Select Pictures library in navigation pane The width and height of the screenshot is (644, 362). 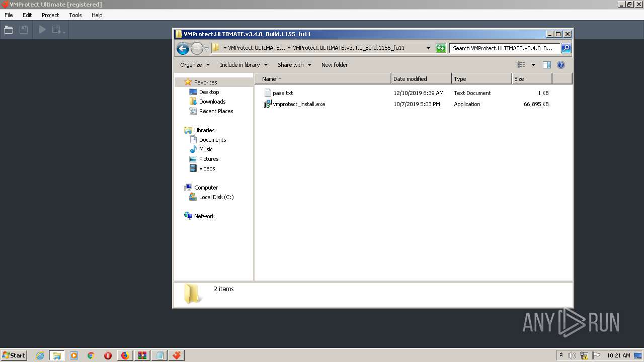[x=208, y=159]
